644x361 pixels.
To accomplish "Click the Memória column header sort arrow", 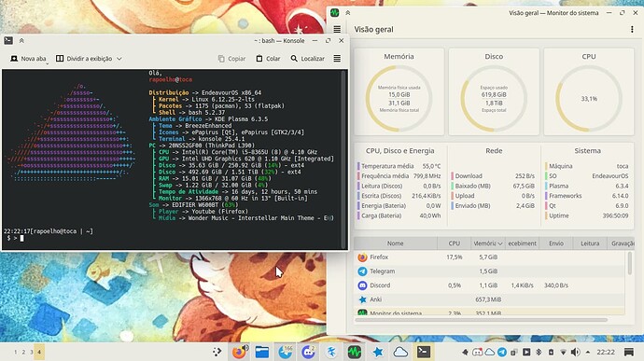I will coord(500,243).
